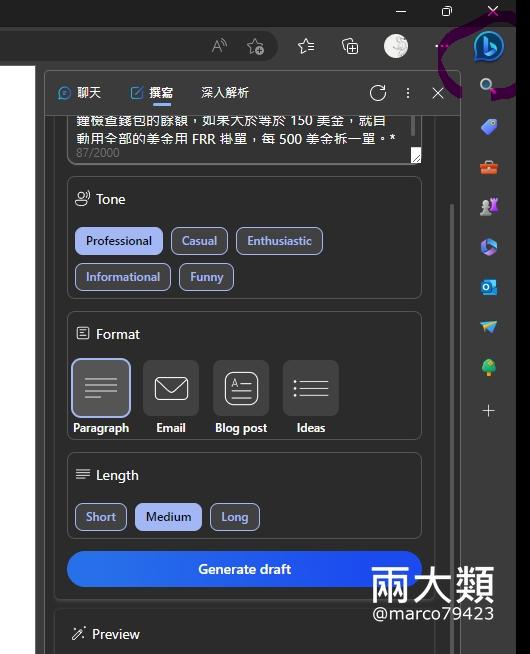Open the Outlook sidebar icon
Viewport: 530px width, 654px height.
pyautogui.click(x=489, y=287)
